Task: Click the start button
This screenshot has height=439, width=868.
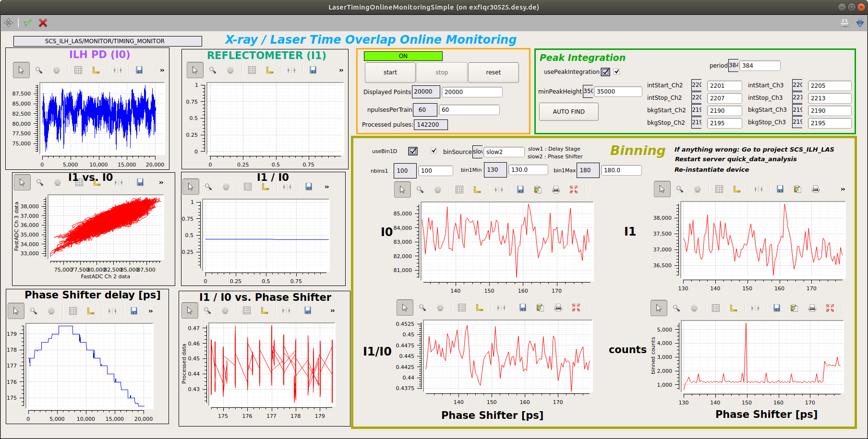Action: 390,72
